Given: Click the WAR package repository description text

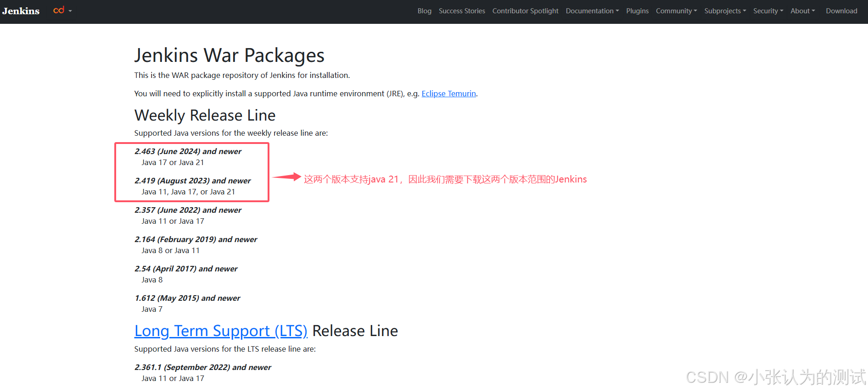Looking at the screenshot, I should tap(242, 75).
